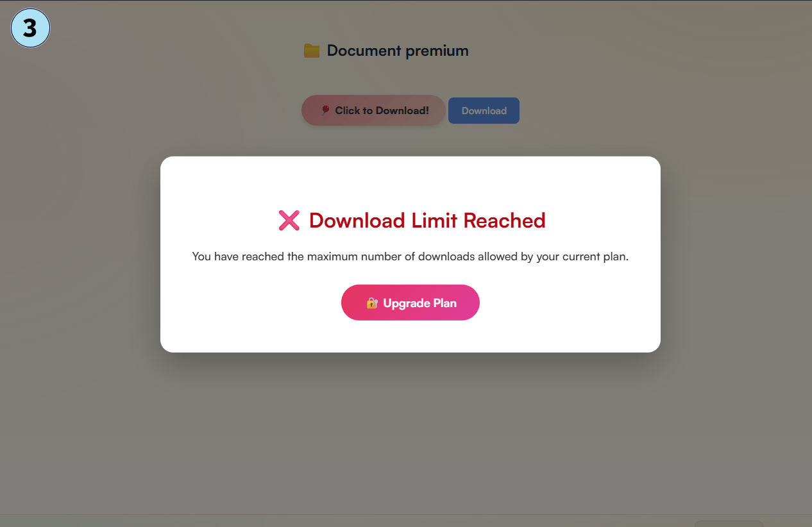Screen dimensions: 812x527
Task: Click the Upgrade Plan button
Action: 410,303
